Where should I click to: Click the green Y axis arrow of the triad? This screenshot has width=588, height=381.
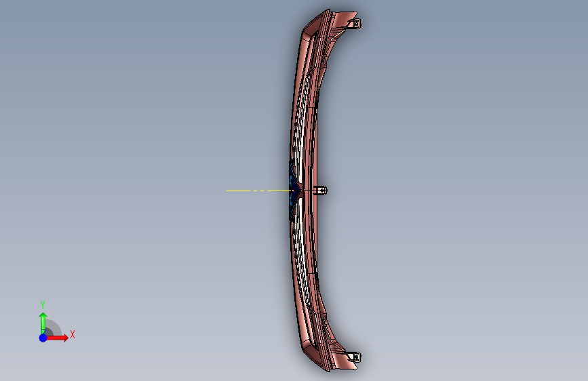coord(43,323)
